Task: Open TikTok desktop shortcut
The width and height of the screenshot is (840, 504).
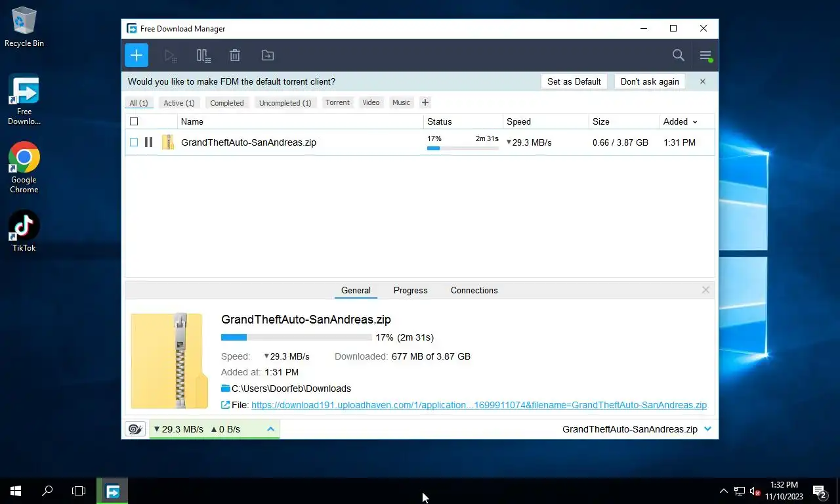Action: pos(24,232)
